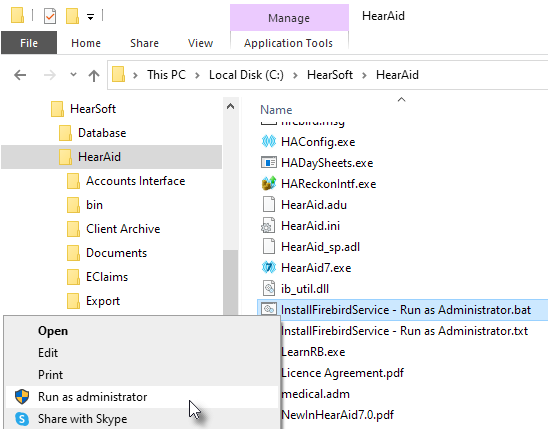Expand the chevron after Local Disk (C:)
The width and height of the screenshot is (548, 433).
tap(295, 75)
